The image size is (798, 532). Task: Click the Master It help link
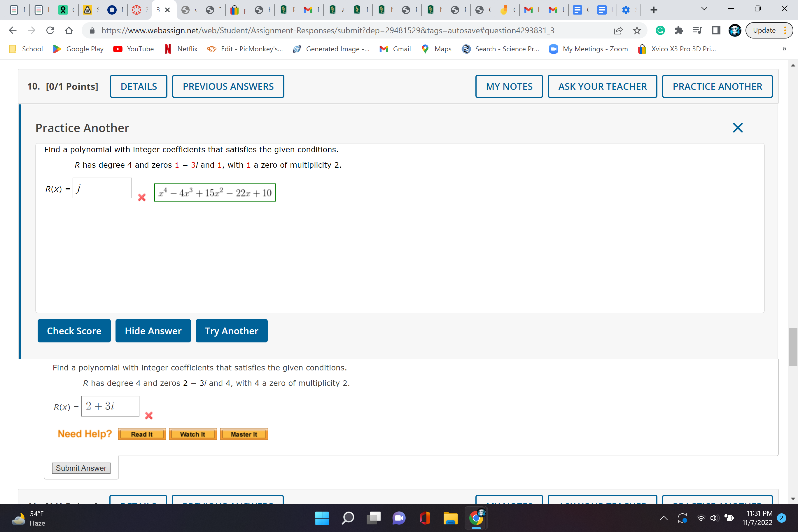click(244, 434)
